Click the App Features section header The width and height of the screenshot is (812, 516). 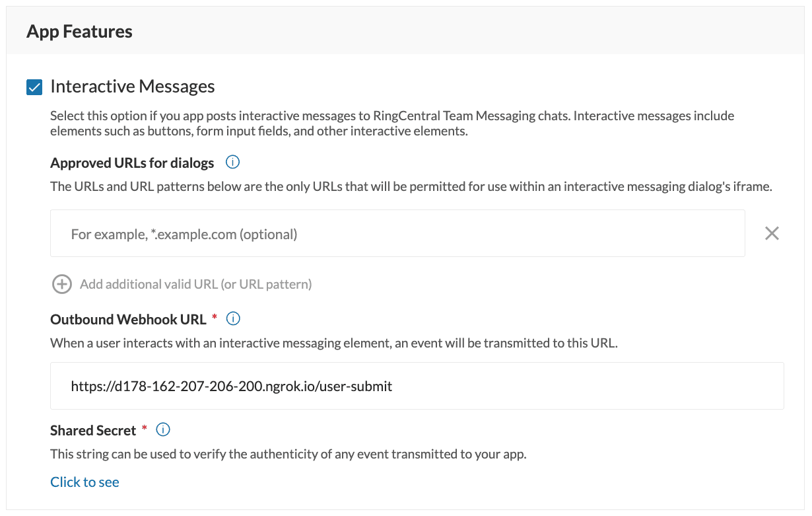click(x=79, y=31)
